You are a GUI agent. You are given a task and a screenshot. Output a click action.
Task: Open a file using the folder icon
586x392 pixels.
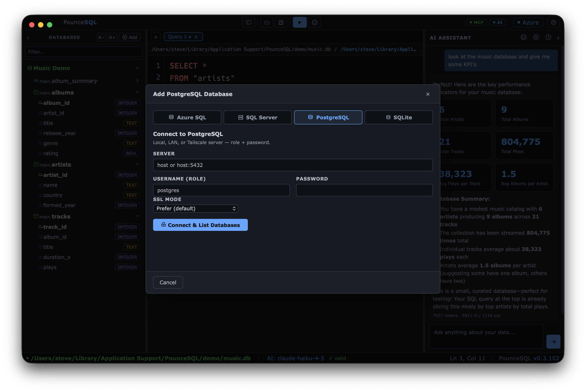[x=267, y=22]
